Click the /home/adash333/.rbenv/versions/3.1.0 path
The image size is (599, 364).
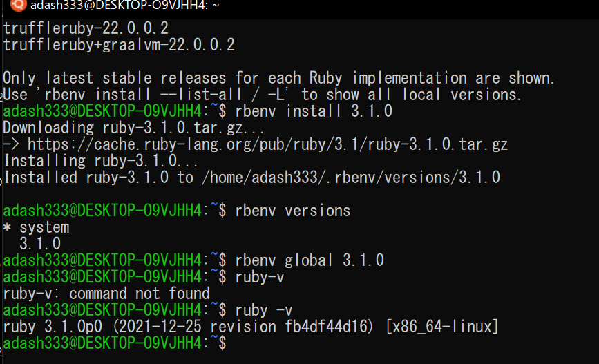click(x=351, y=178)
